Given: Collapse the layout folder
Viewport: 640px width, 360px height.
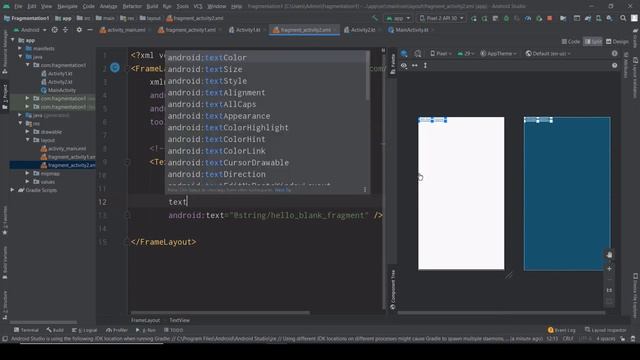Looking at the screenshot, I should [x=27, y=140].
